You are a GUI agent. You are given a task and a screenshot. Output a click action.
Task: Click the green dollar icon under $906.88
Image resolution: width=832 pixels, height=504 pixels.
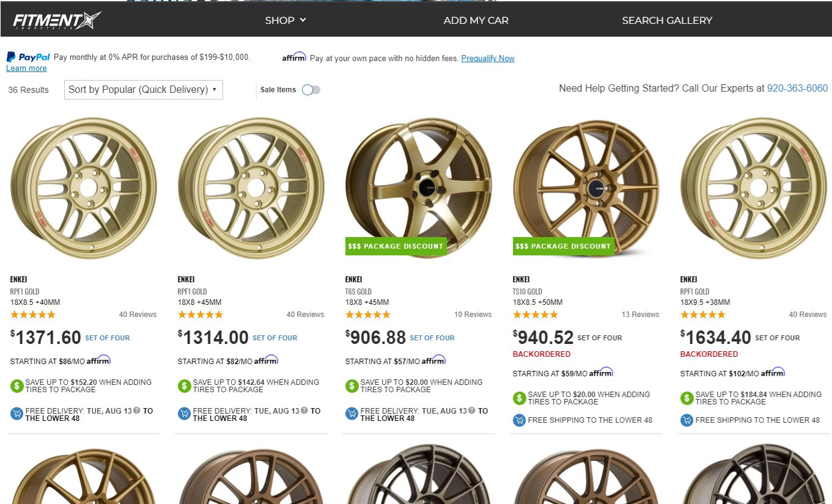point(352,386)
